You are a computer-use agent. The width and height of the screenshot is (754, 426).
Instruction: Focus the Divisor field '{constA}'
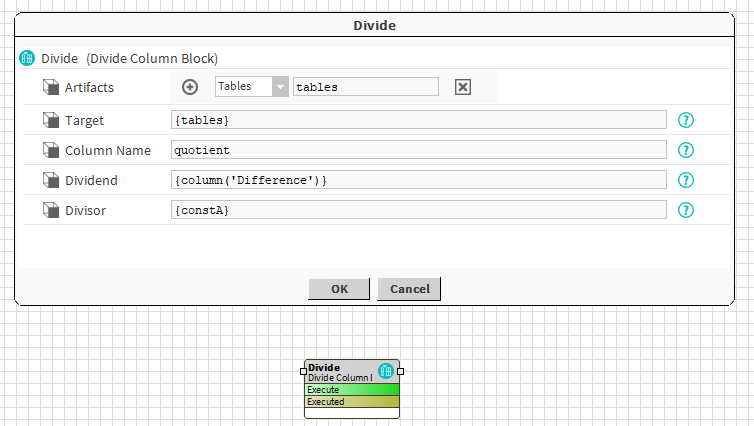(418, 210)
